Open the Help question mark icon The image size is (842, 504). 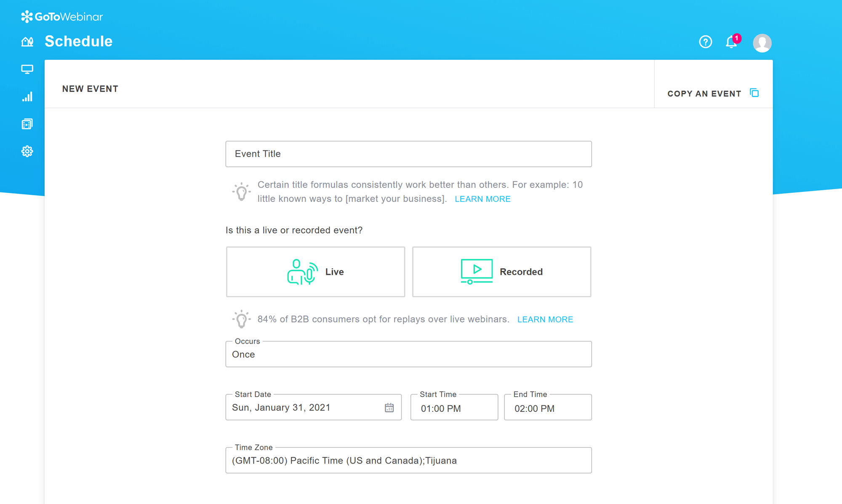705,42
